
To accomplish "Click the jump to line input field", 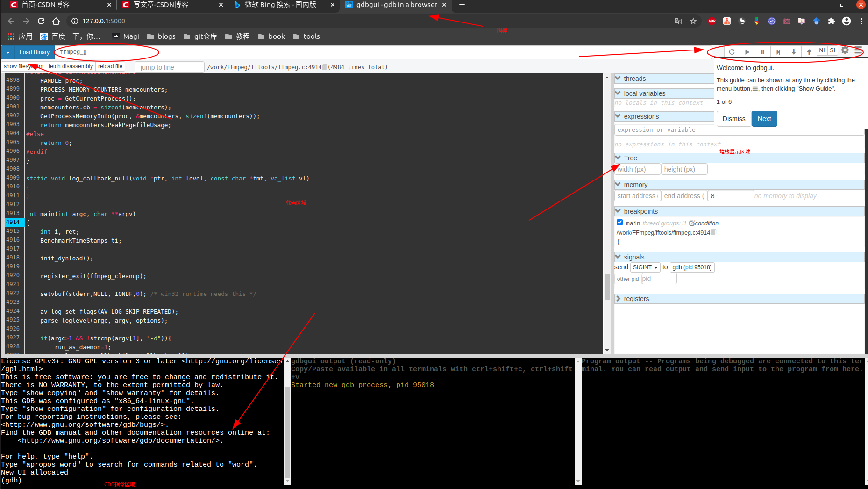I will click(169, 67).
